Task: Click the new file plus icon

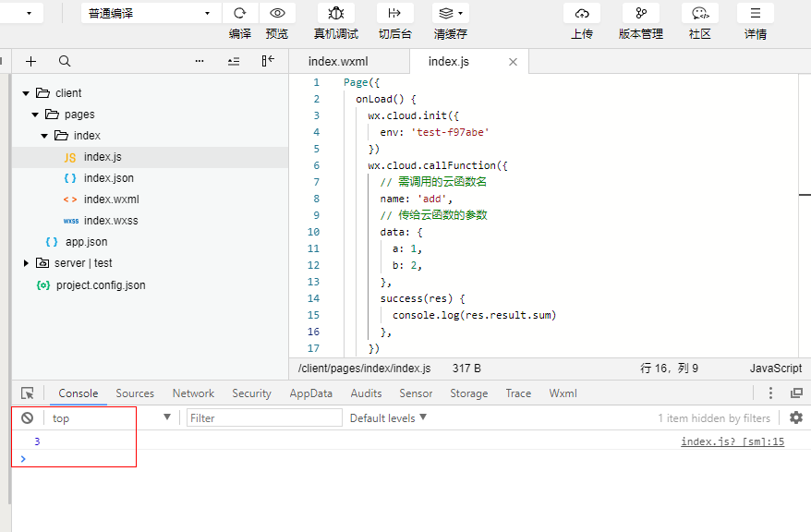Action: [x=31, y=61]
